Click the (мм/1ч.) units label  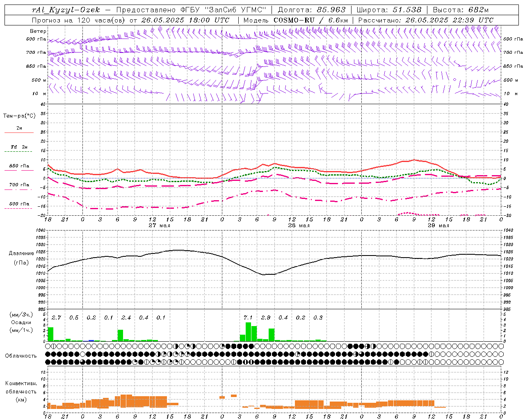pos(21,330)
